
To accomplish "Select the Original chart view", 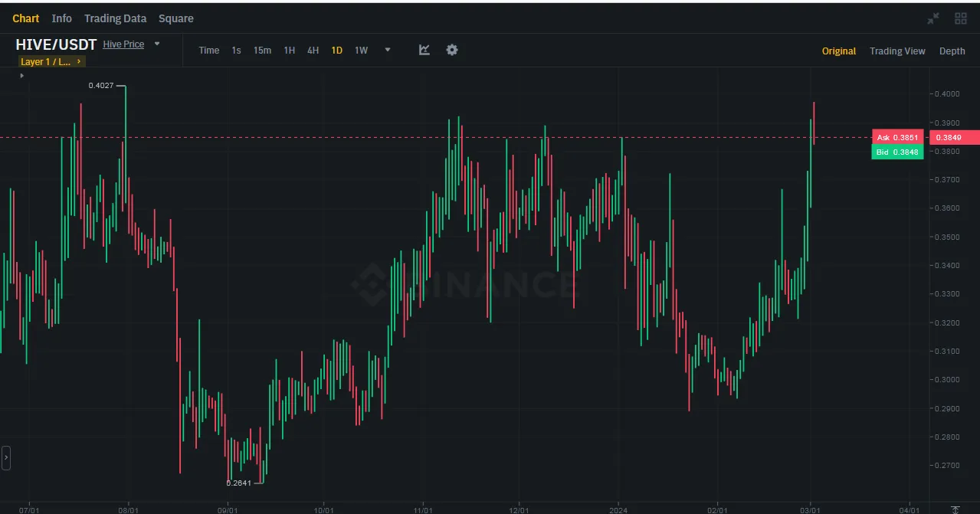I will [839, 51].
